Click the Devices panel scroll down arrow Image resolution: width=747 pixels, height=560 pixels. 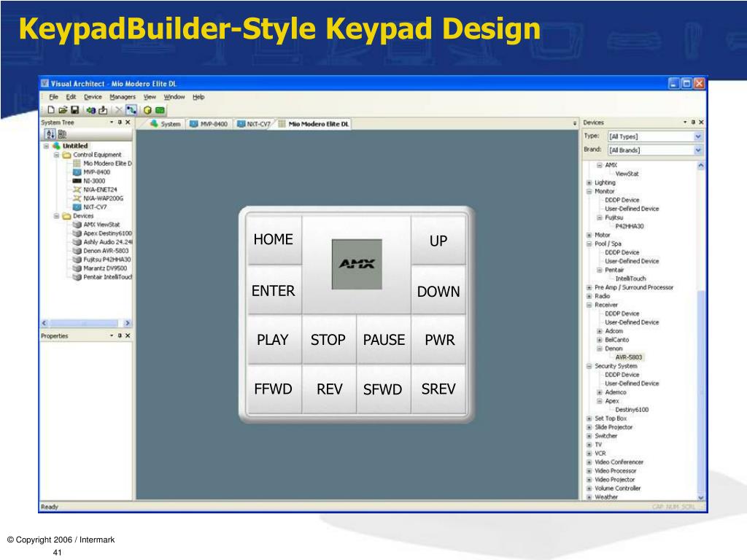coord(701,497)
